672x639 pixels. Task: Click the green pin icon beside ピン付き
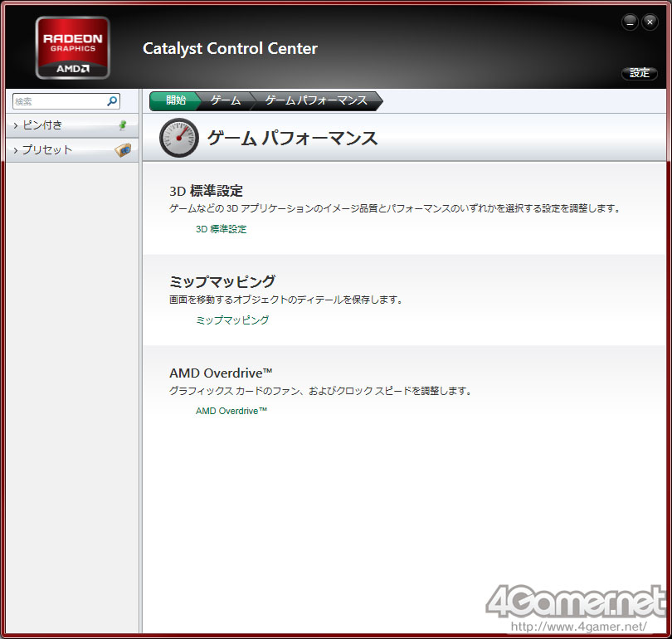click(123, 124)
